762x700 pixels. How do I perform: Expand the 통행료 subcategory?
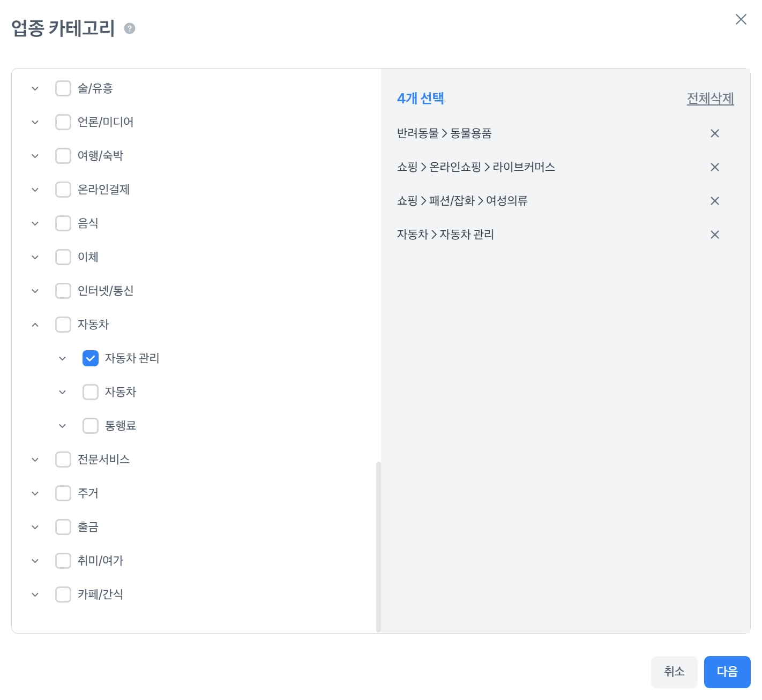click(x=63, y=426)
